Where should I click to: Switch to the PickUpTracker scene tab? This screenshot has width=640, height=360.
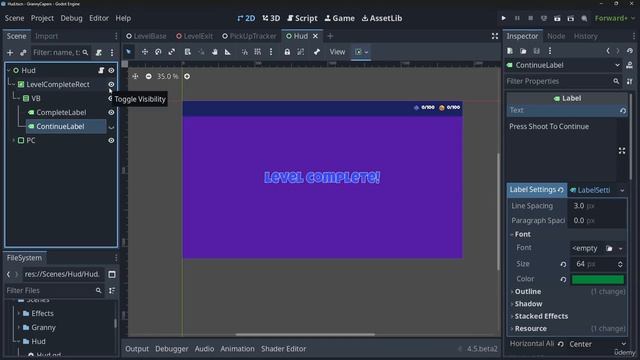(x=249, y=36)
